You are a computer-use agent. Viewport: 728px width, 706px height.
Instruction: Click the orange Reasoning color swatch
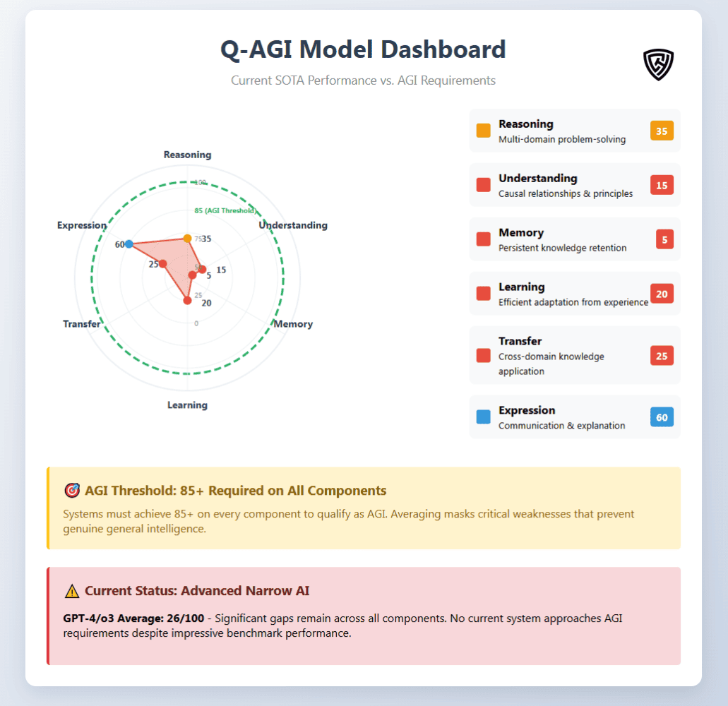(484, 131)
